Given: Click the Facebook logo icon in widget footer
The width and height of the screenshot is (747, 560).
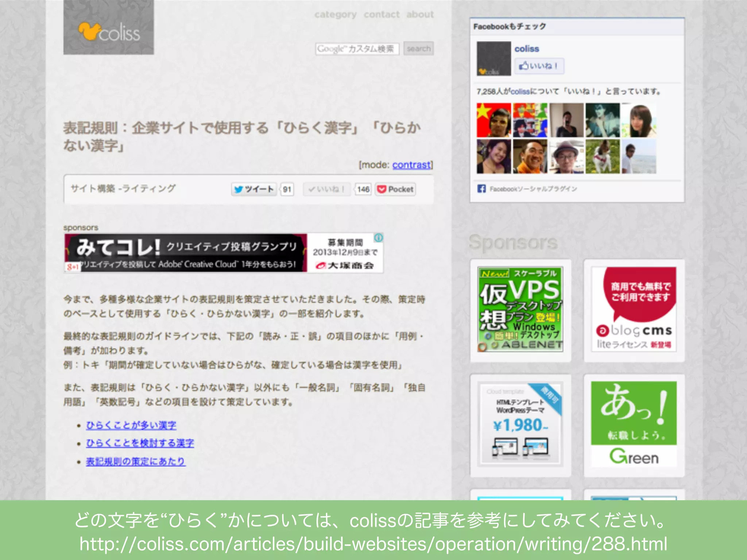Looking at the screenshot, I should (481, 188).
